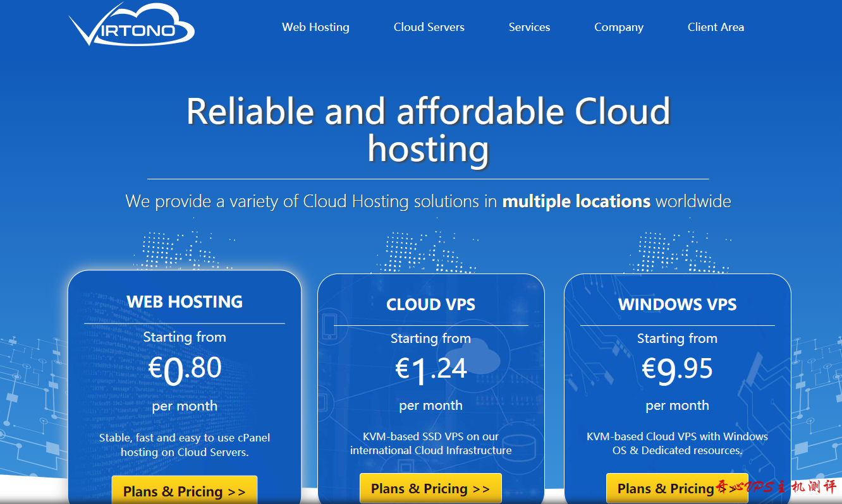Expand the Company menu in the header
Screen dimensions: 842x504
(x=618, y=27)
